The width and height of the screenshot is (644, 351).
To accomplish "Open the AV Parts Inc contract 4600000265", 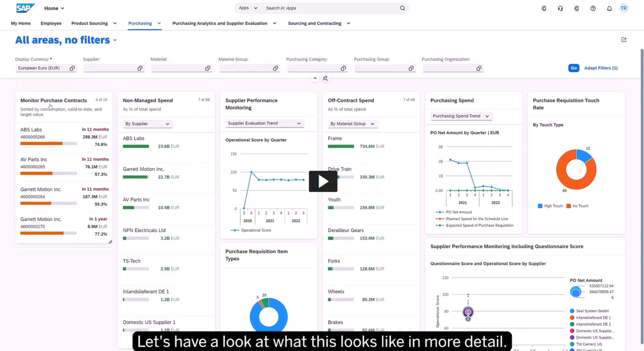I will (x=64, y=166).
